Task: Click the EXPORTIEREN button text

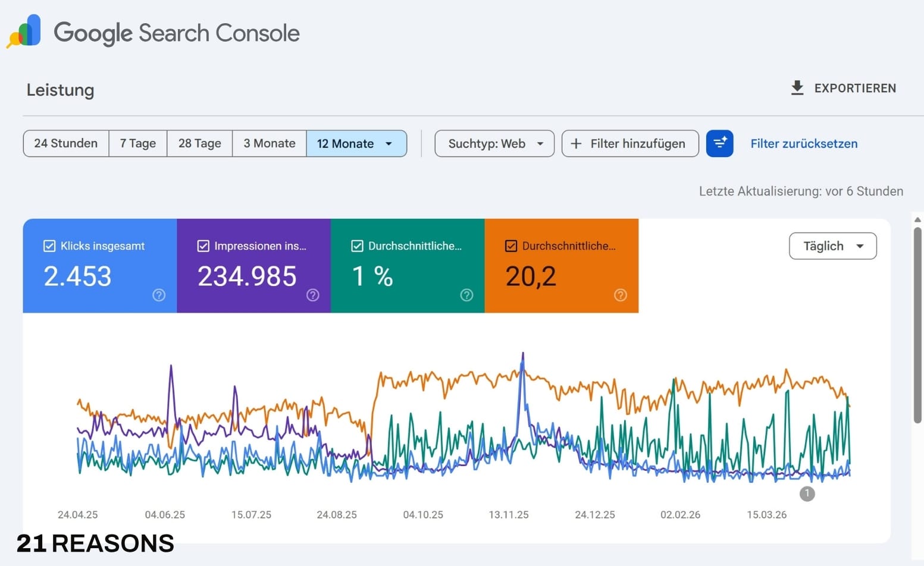Action: (x=855, y=88)
